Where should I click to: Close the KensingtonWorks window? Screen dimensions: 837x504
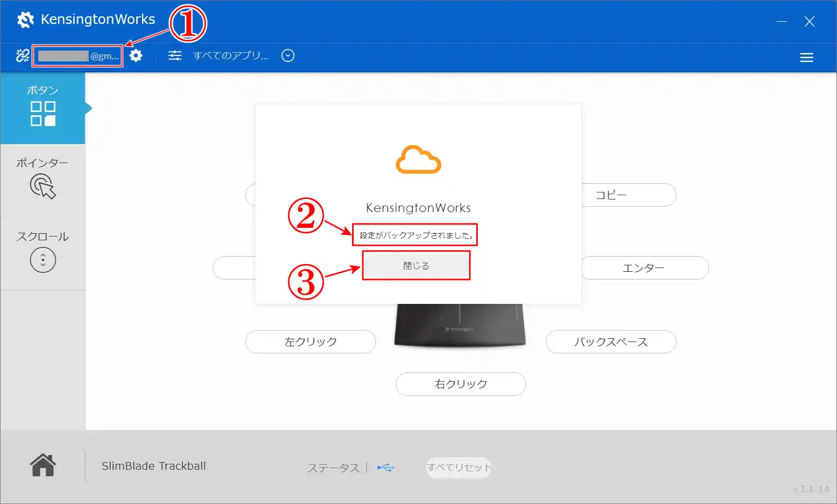[810, 21]
